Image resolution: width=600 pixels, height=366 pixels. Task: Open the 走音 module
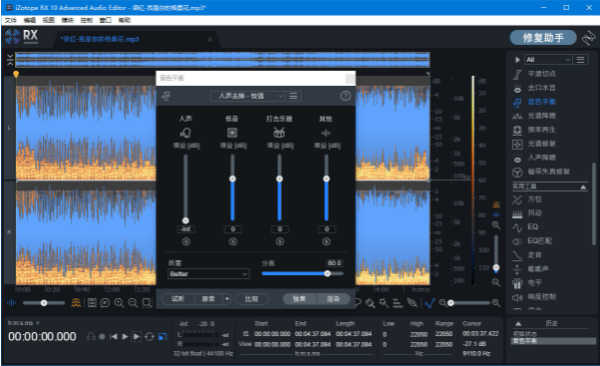[535, 255]
